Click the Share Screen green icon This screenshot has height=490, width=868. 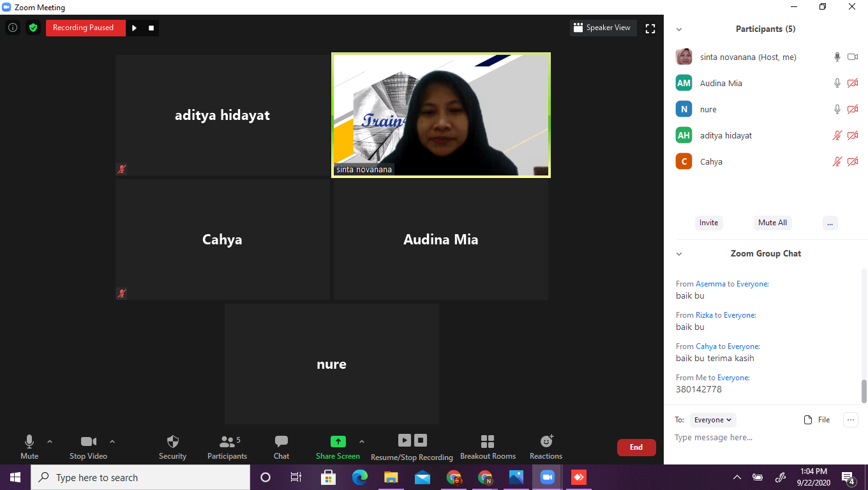coord(338,442)
